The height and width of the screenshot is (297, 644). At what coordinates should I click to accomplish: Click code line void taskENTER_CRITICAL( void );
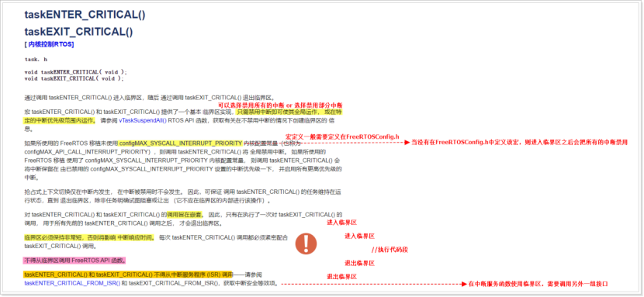(76, 72)
